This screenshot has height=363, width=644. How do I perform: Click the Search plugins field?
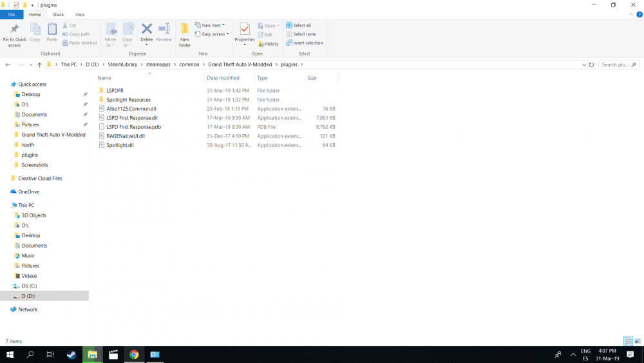coord(619,64)
